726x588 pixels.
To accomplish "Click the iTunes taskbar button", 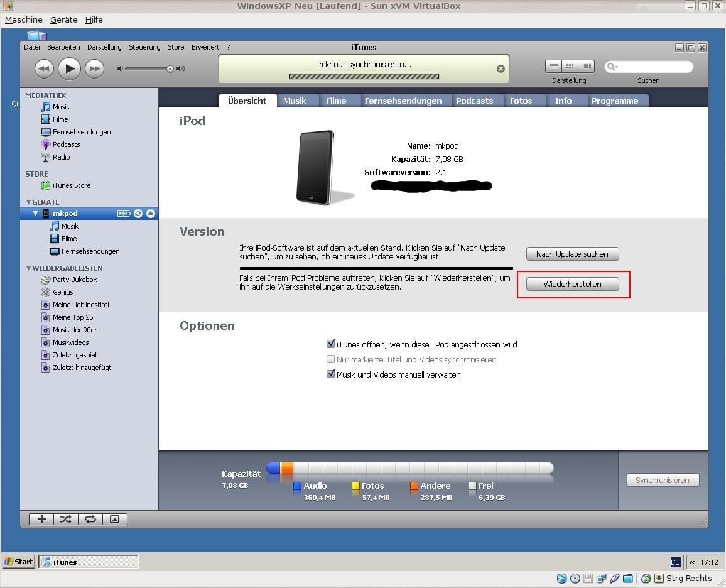I will (x=89, y=562).
